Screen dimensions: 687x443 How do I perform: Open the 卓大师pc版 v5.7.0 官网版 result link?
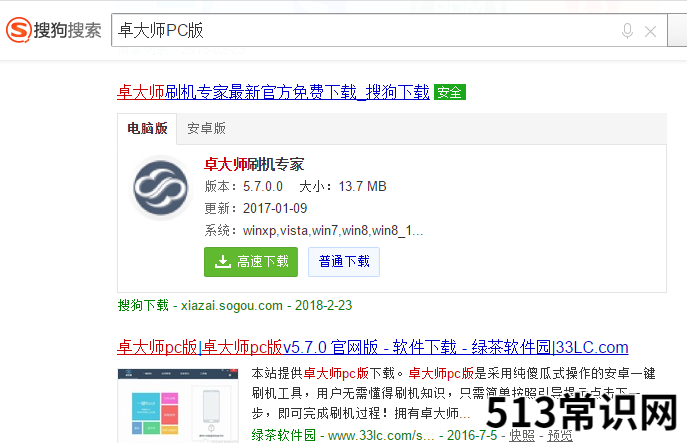click(373, 347)
